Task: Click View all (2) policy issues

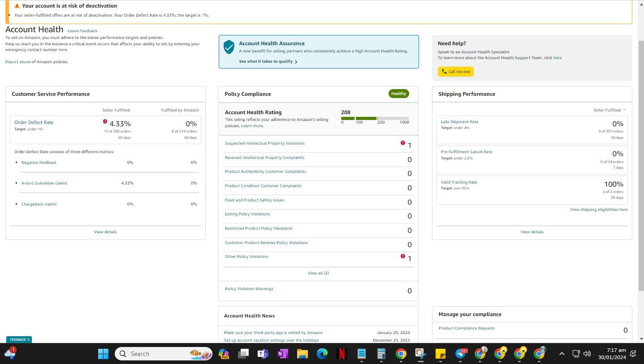Action: click(x=318, y=273)
